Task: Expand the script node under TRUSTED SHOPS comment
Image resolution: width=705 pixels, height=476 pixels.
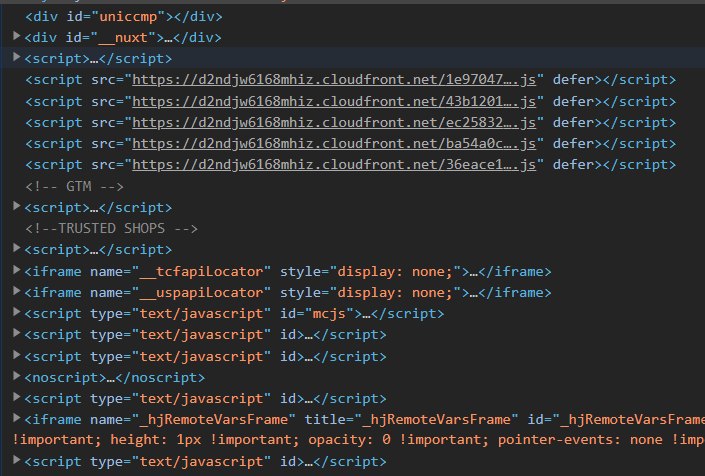Action: point(17,248)
